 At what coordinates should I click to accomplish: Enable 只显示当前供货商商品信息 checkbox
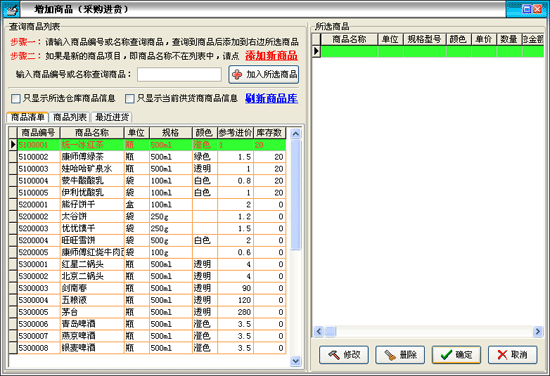(x=130, y=99)
